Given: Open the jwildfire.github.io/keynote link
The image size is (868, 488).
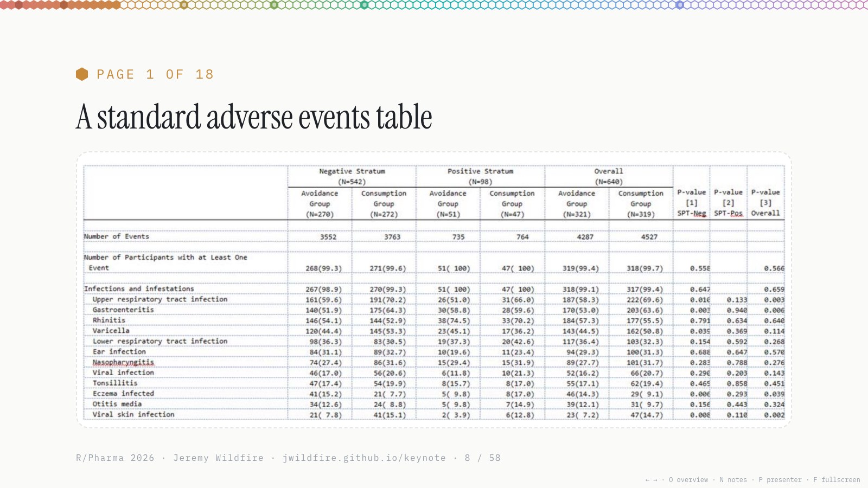Looking at the screenshot, I should (x=364, y=458).
